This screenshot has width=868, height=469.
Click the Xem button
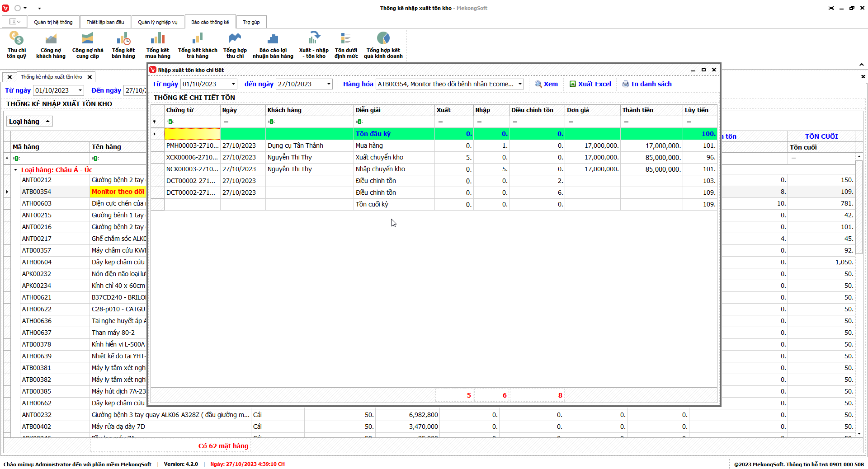coord(546,84)
